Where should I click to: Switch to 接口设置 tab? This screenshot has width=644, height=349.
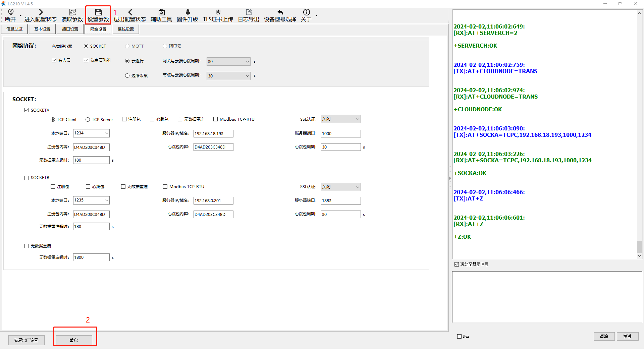[x=70, y=29]
